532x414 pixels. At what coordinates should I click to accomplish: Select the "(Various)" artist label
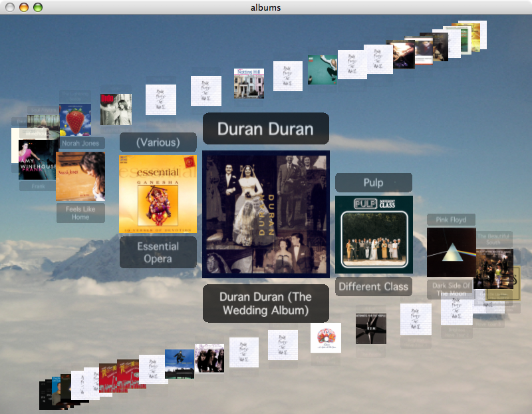point(158,142)
